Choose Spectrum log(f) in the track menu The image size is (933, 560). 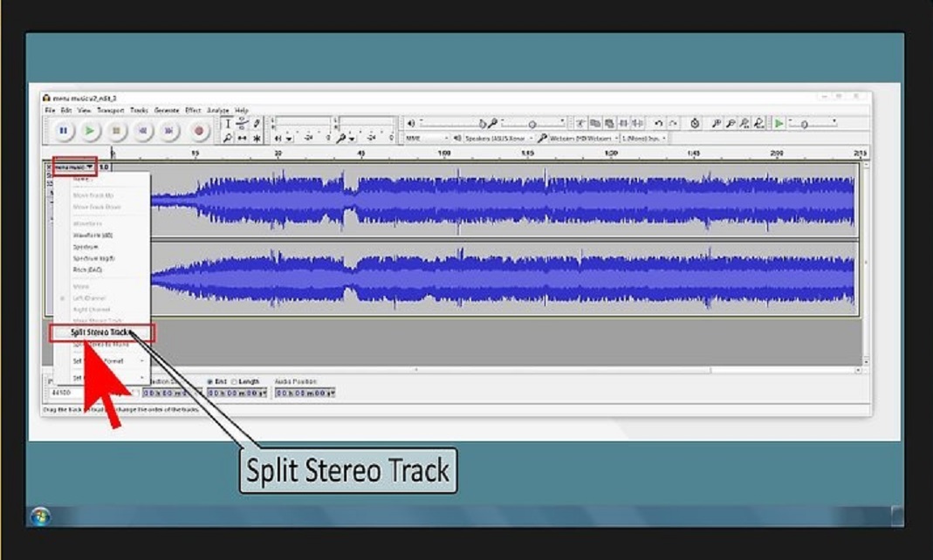coord(94,258)
